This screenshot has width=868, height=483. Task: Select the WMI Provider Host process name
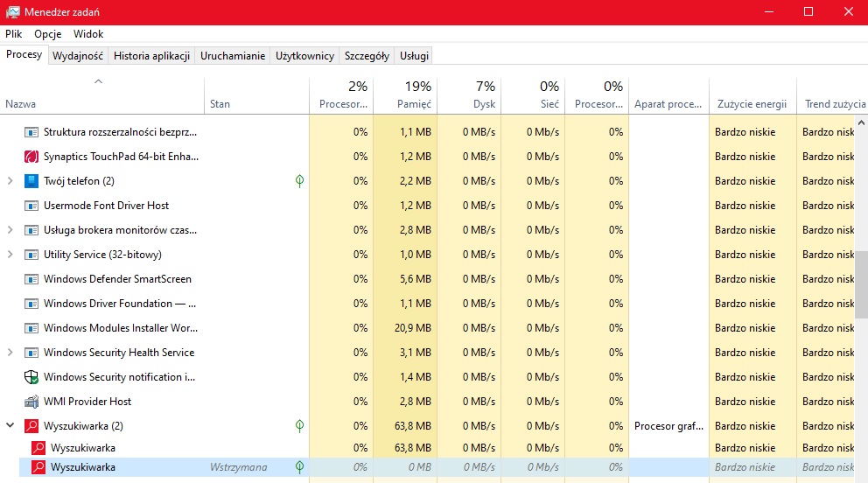(87, 402)
